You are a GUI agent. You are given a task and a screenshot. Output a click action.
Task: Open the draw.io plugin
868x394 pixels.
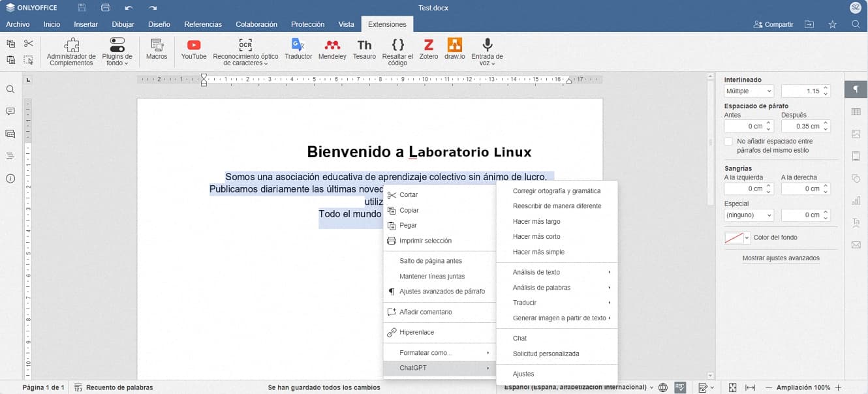(x=454, y=49)
